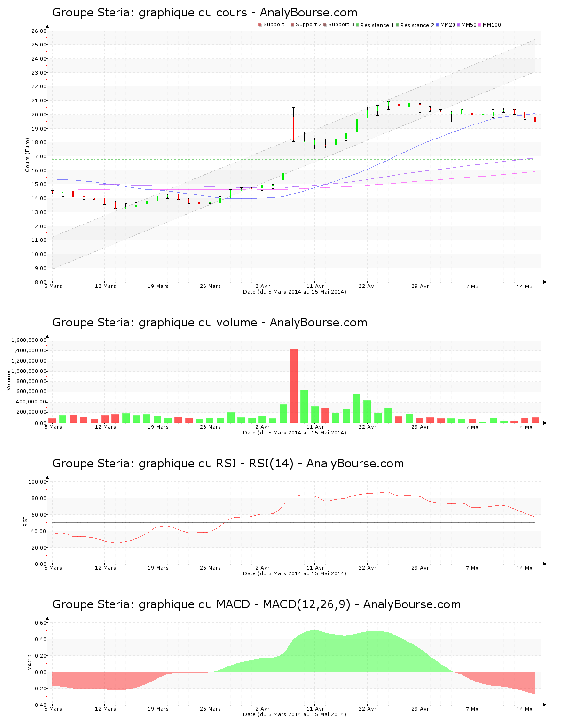Click the price chart date range caption

pyautogui.click(x=294, y=292)
